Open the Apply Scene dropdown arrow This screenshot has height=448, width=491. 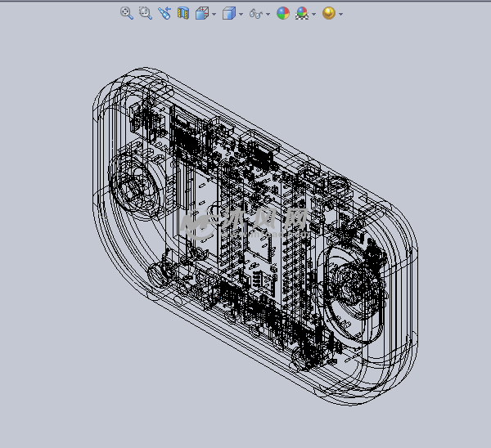pos(314,14)
